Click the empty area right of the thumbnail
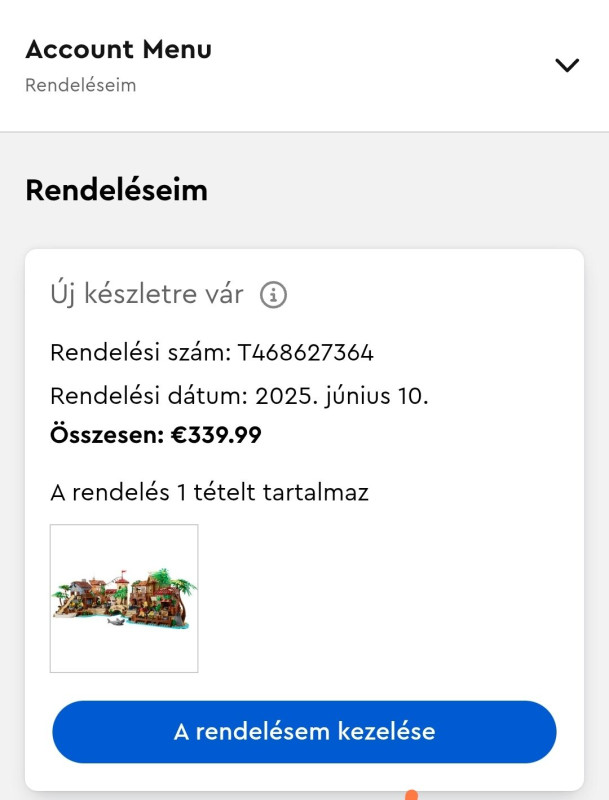 [x=377, y=598]
